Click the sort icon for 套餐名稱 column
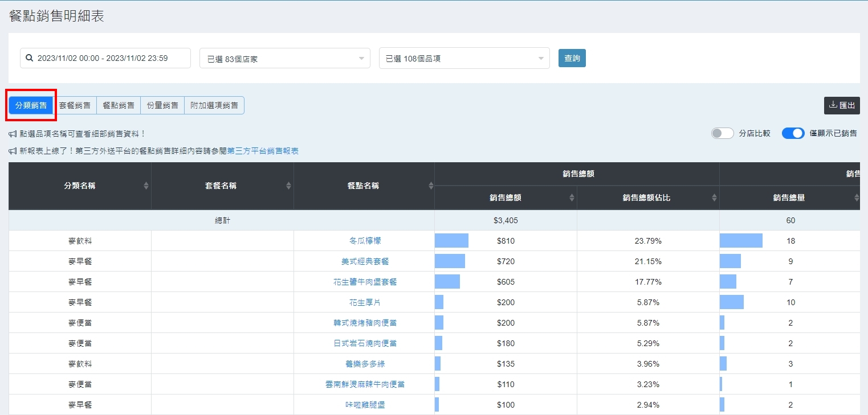 click(288, 186)
